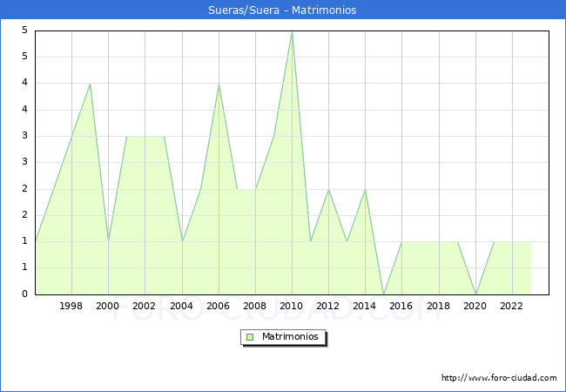Click the 2006 x-axis label

218,306
